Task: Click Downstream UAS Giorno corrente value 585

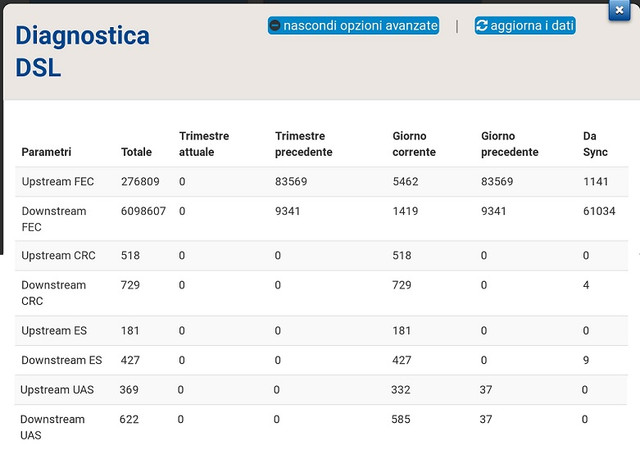Action: 401,419
